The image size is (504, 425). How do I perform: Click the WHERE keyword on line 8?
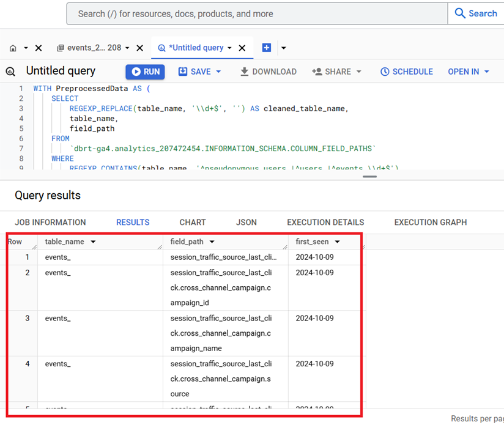coord(62,159)
